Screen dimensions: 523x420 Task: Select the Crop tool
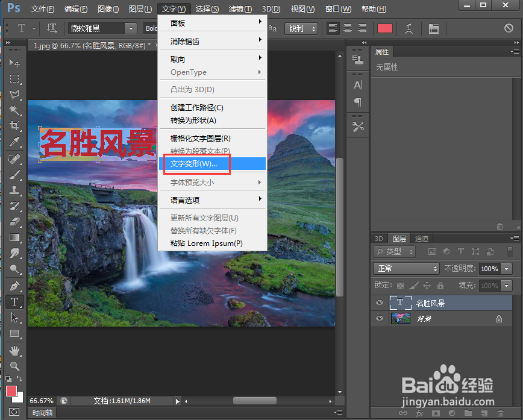point(14,126)
